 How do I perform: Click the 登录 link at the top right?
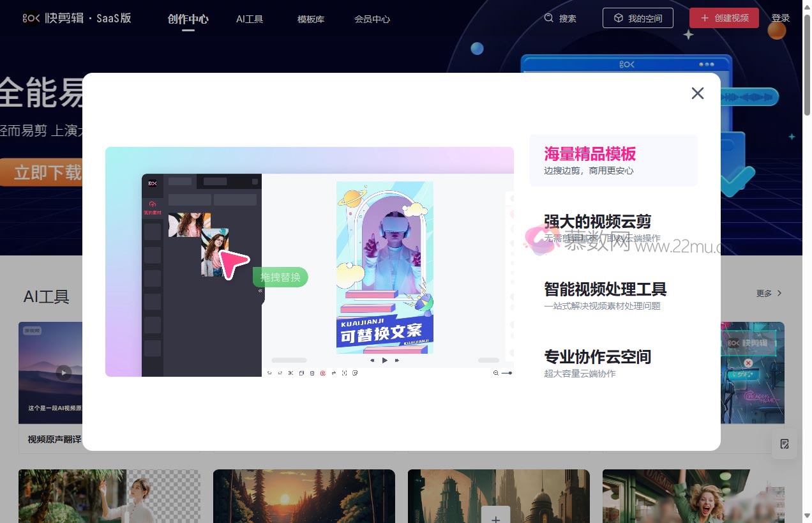coord(781,18)
